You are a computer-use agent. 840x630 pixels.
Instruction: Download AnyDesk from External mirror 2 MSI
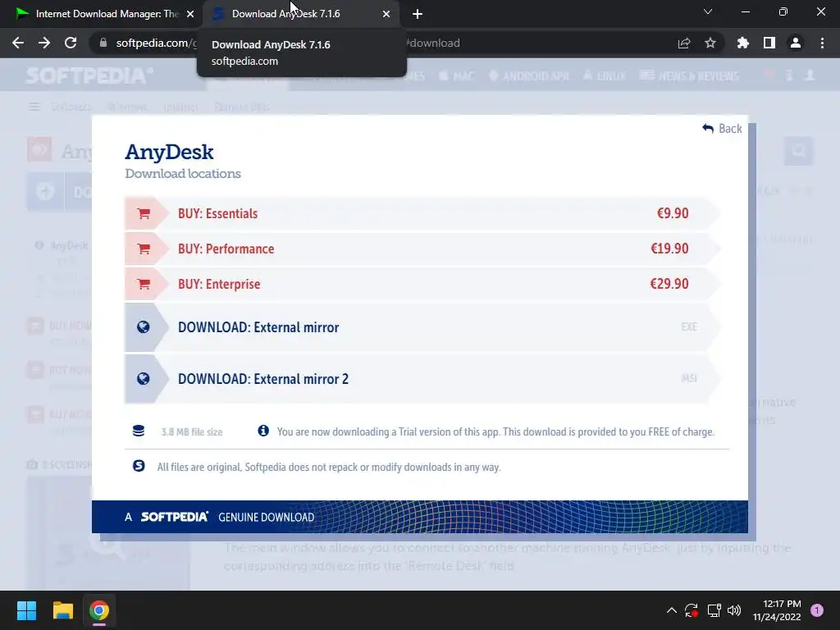click(422, 379)
